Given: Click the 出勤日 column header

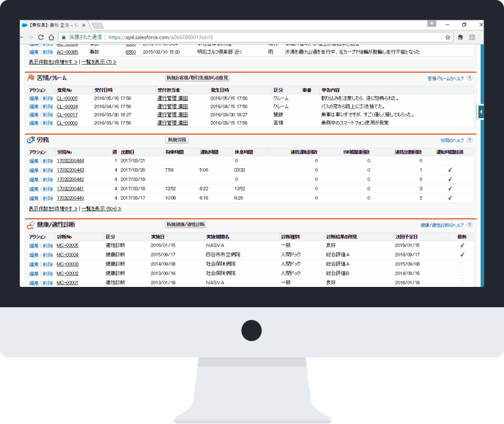Looking at the screenshot, I should [x=128, y=152].
